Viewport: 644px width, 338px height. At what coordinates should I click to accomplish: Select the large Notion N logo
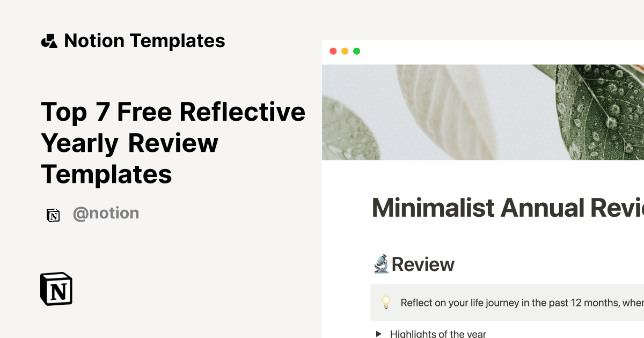coord(56,289)
